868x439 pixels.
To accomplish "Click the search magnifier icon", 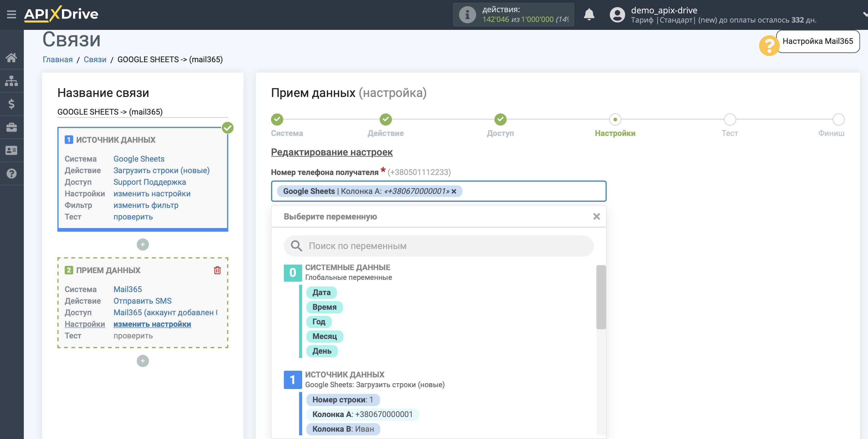I will tap(296, 246).
